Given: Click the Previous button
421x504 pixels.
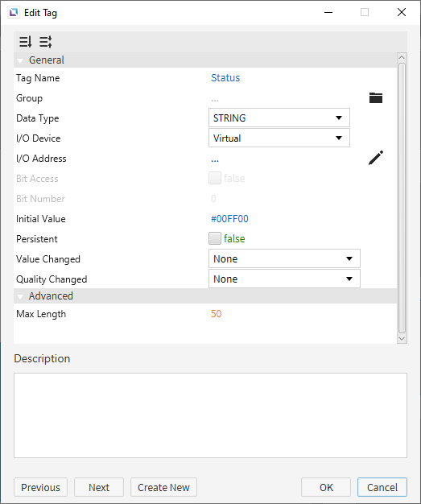Looking at the screenshot, I should pyautogui.click(x=40, y=487).
